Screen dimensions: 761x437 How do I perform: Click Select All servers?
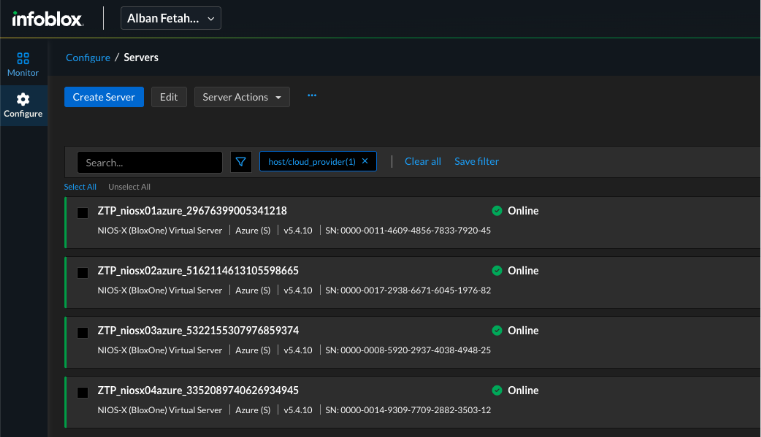coord(80,187)
